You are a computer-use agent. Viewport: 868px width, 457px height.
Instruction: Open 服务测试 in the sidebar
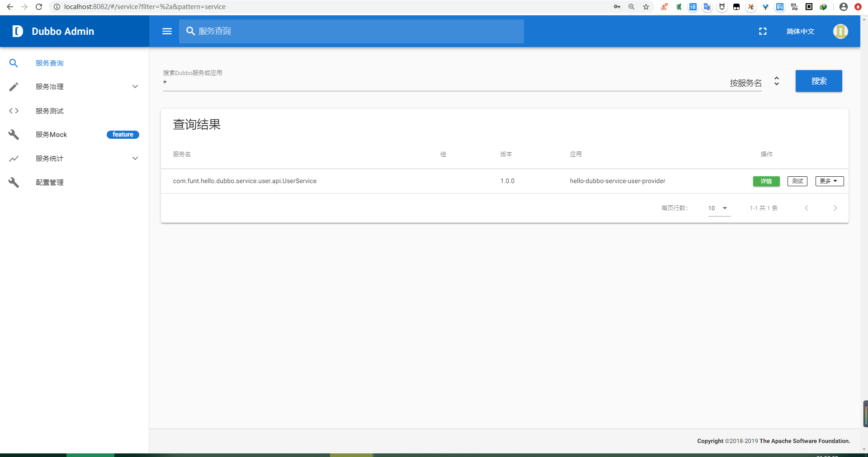(50, 111)
